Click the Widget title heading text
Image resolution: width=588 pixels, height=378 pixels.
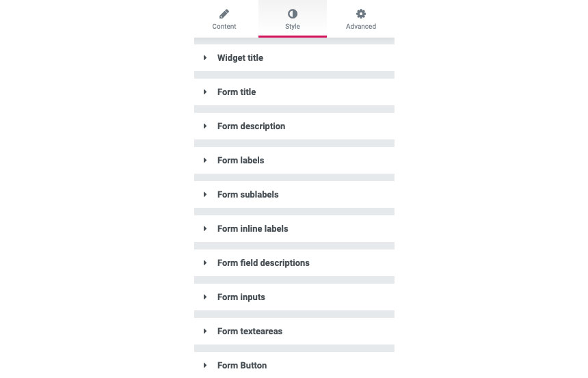pos(240,57)
